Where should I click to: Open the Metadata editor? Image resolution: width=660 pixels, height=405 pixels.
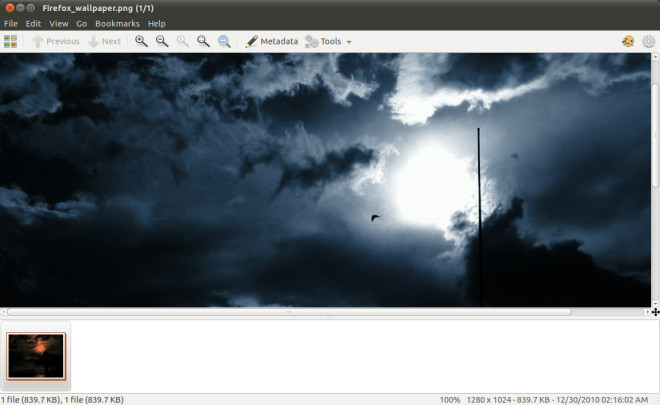[x=271, y=41]
